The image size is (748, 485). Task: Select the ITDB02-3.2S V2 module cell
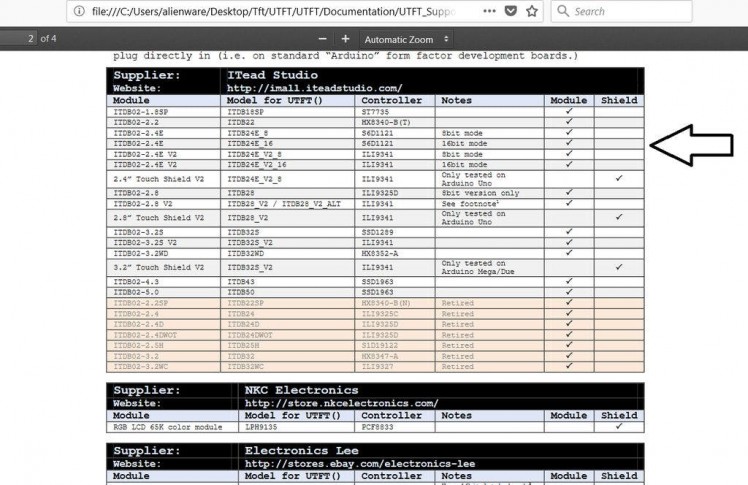click(163, 243)
